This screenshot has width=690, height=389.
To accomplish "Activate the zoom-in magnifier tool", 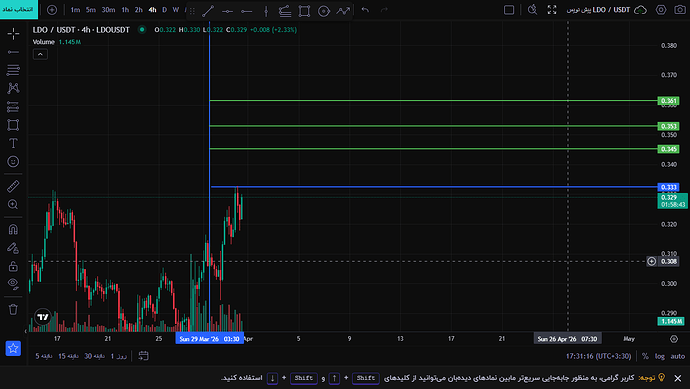I will 13,204.
